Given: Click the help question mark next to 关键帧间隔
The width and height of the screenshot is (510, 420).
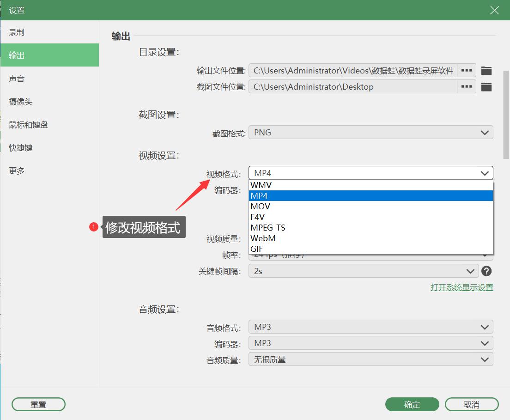Looking at the screenshot, I should 486,271.
